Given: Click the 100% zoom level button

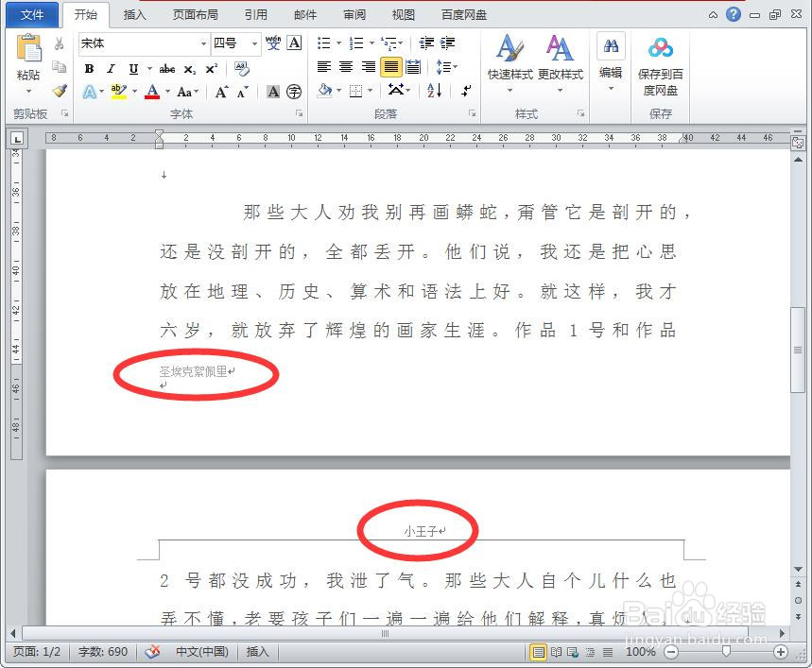Looking at the screenshot, I should (641, 652).
